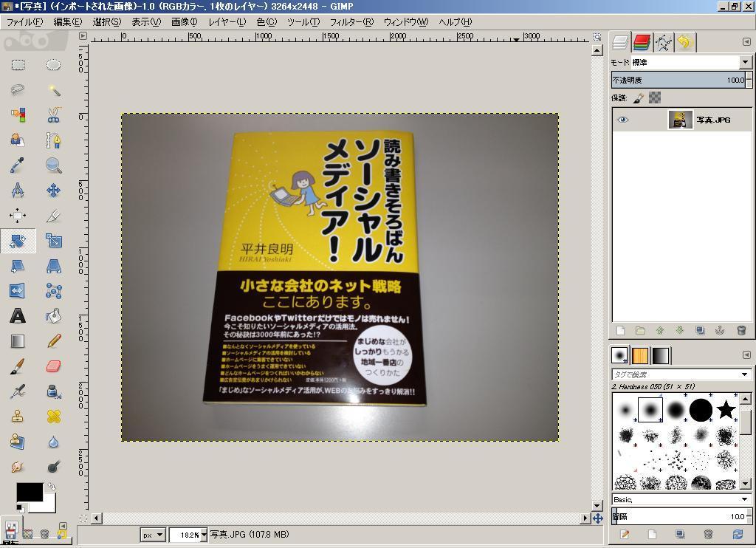756x548 pixels.
Task: Click the delete layer trash button
Action: point(741,331)
